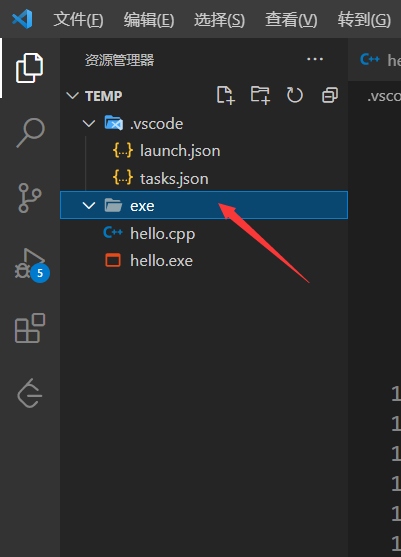Select the exe folder name
The width and height of the screenshot is (401, 557).
(x=142, y=206)
